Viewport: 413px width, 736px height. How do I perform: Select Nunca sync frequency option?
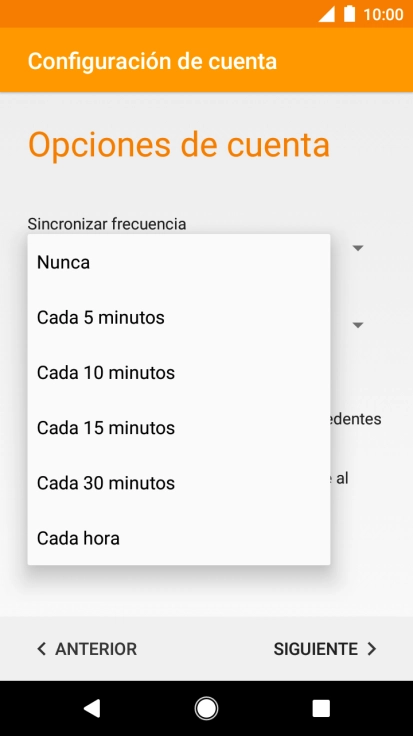coord(179,262)
